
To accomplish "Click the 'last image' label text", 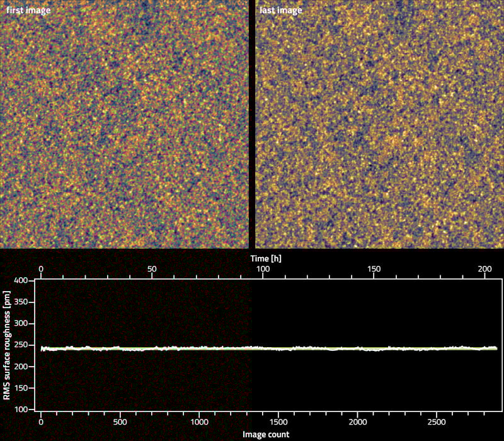I will (x=281, y=11).
